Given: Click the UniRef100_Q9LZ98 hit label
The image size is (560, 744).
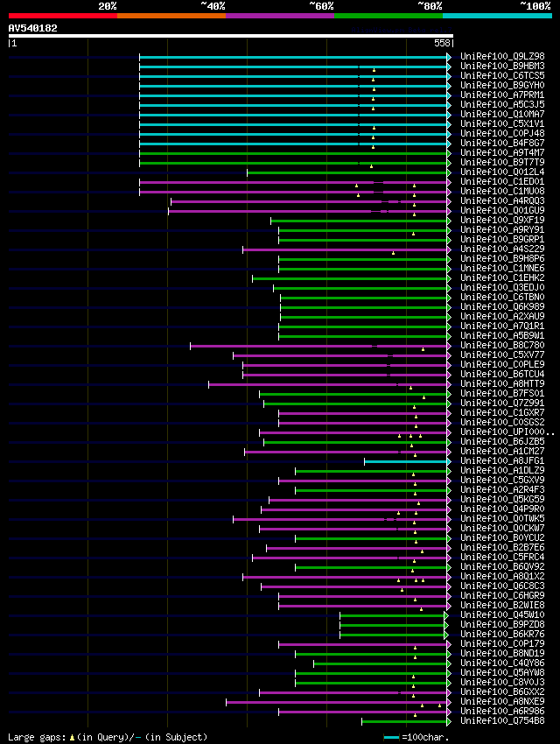Looking at the screenshot, I should pos(502,57).
